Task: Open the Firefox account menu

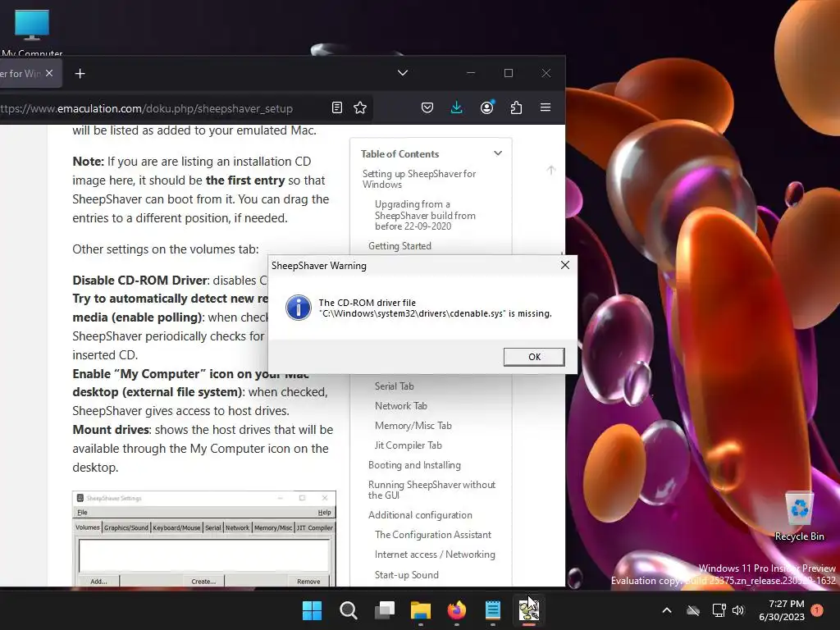Action: point(486,107)
